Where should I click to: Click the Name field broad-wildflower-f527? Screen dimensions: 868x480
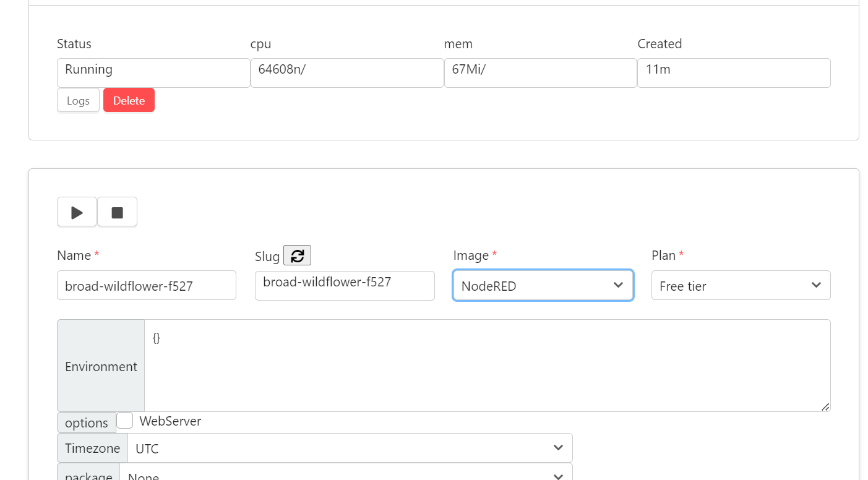pyautogui.click(x=147, y=286)
